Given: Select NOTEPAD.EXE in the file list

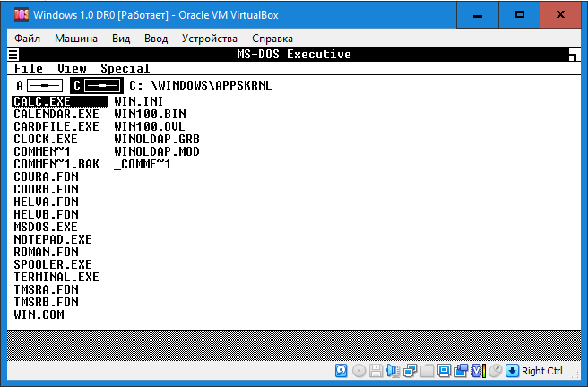Looking at the screenshot, I should [53, 240].
